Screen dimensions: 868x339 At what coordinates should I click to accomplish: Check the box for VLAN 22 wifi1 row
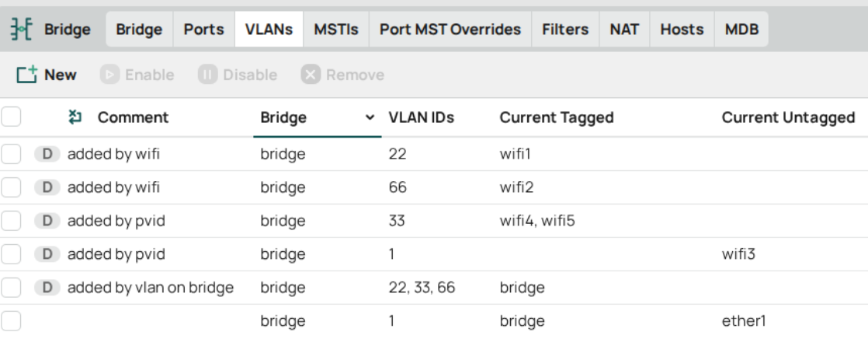pyautogui.click(x=11, y=154)
